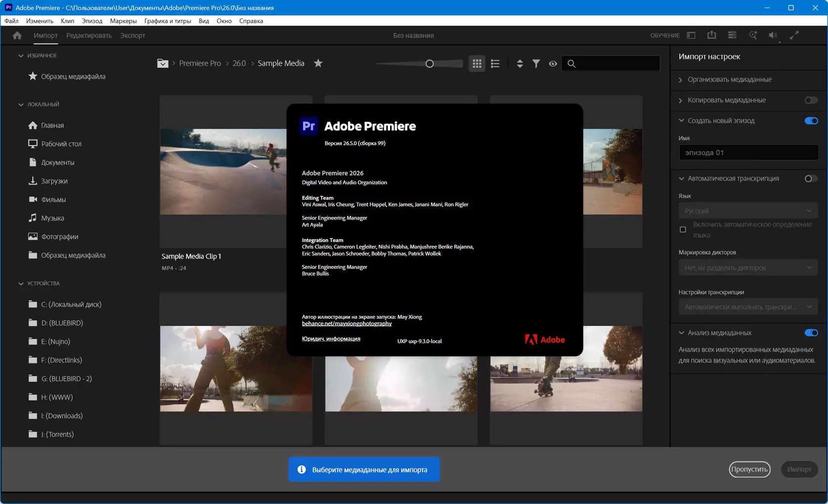828x504 pixels.
Task: Expand the Копировать медиаданные section chevron
Action: [x=681, y=100]
